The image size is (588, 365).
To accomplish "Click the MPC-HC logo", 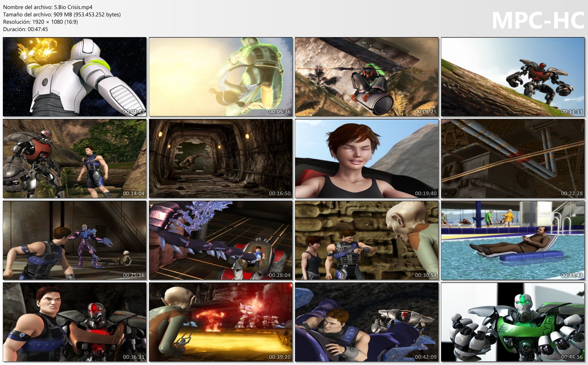I will [x=538, y=21].
